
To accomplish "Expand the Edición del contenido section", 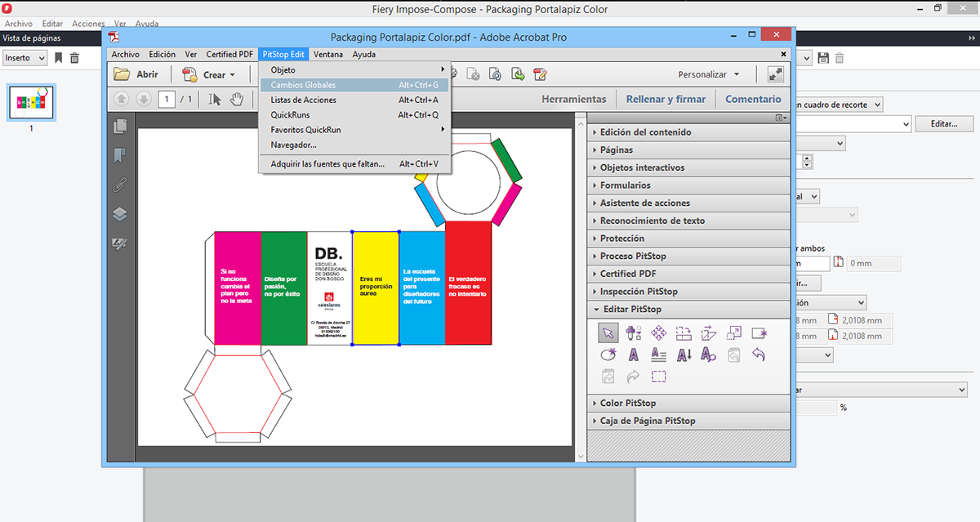I will pyautogui.click(x=645, y=132).
